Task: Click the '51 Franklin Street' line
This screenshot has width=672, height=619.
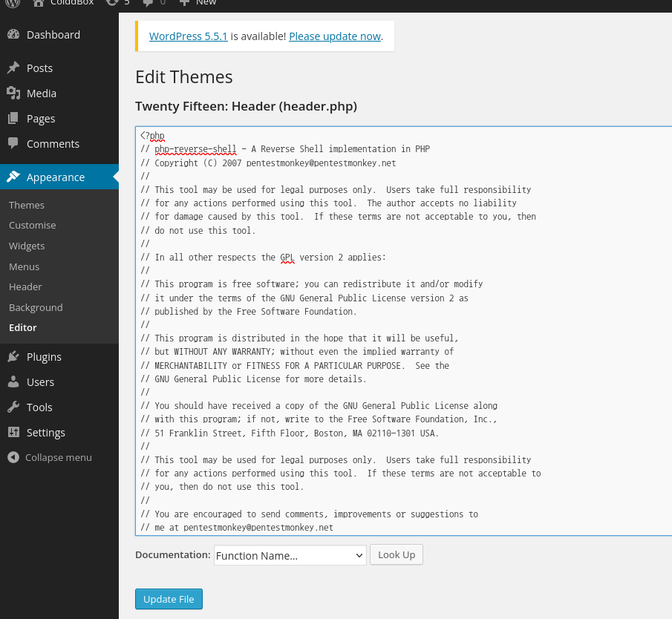Action: [290, 433]
